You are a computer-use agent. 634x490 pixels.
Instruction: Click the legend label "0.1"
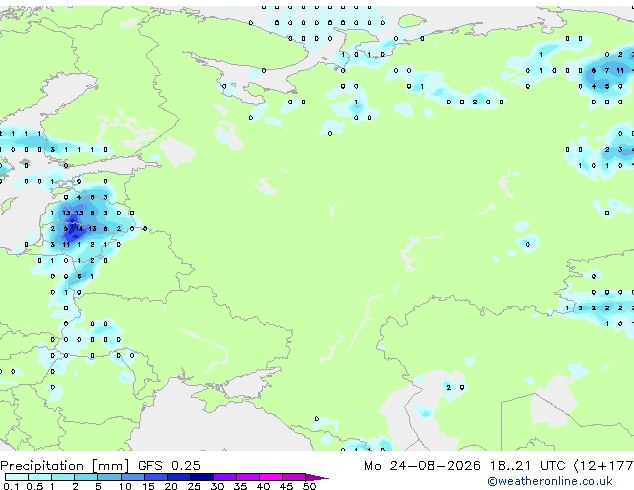click(x=11, y=486)
